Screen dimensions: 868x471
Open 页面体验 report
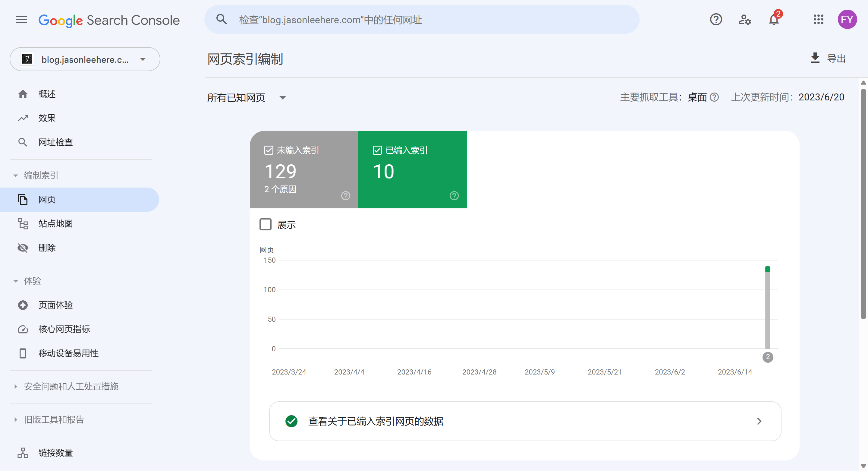pyautogui.click(x=80, y=305)
